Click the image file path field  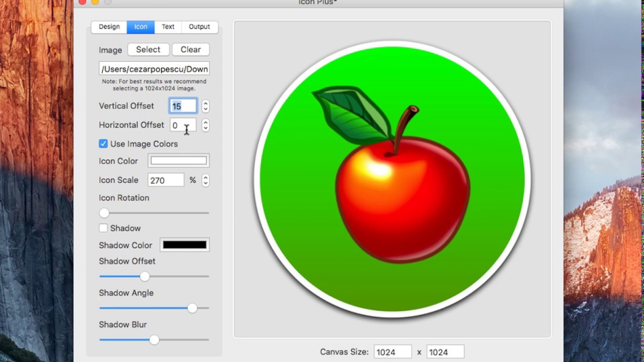point(153,68)
